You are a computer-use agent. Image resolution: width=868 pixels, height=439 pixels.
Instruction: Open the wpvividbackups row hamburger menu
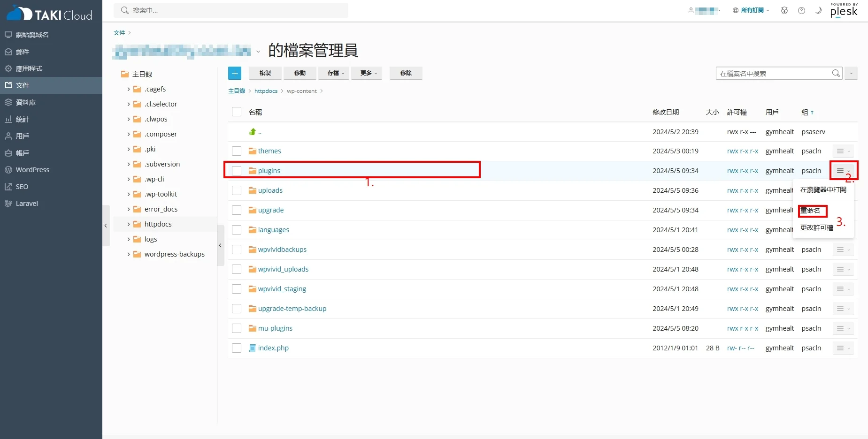coord(843,250)
